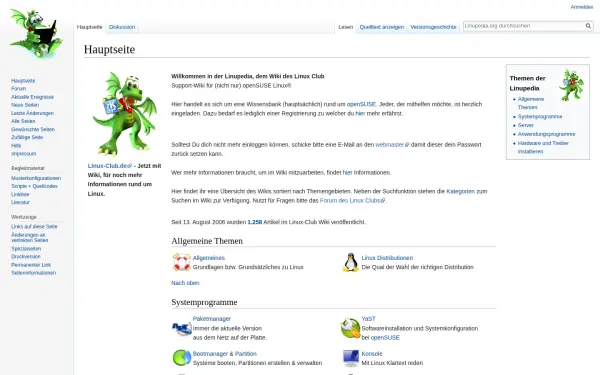This screenshot has height=375, width=600.
Task: Click the Anmelden link
Action: (x=582, y=7)
